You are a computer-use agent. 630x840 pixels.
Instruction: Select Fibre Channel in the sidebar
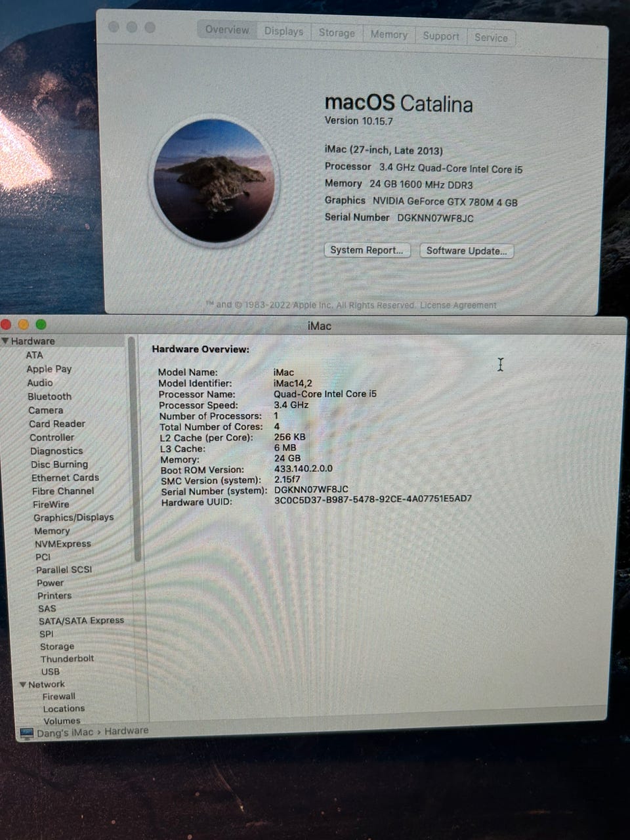[63, 491]
